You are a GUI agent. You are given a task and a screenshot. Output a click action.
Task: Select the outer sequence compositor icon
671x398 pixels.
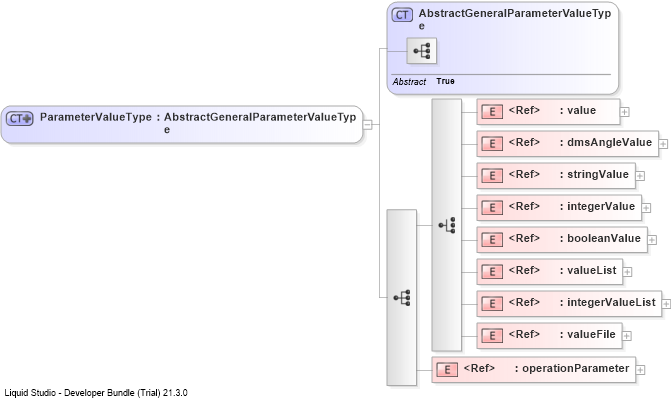[x=402, y=297]
